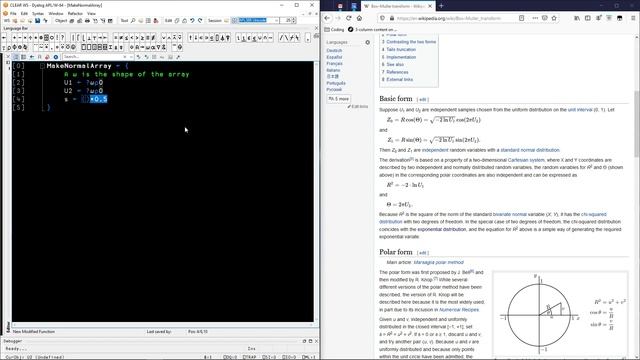Insert the rho glyph from Language Bar
This screenshot has height=360, width=640.
click(9, 47)
